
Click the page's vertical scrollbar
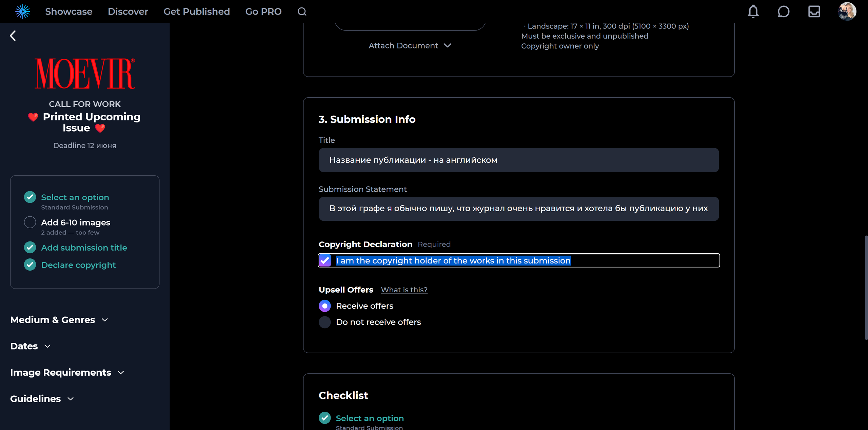(x=866, y=288)
